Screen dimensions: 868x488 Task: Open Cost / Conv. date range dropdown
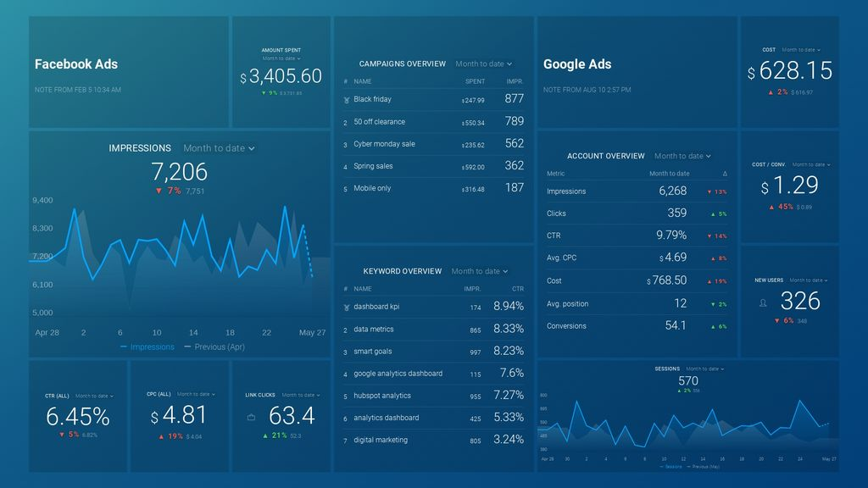tap(811, 164)
